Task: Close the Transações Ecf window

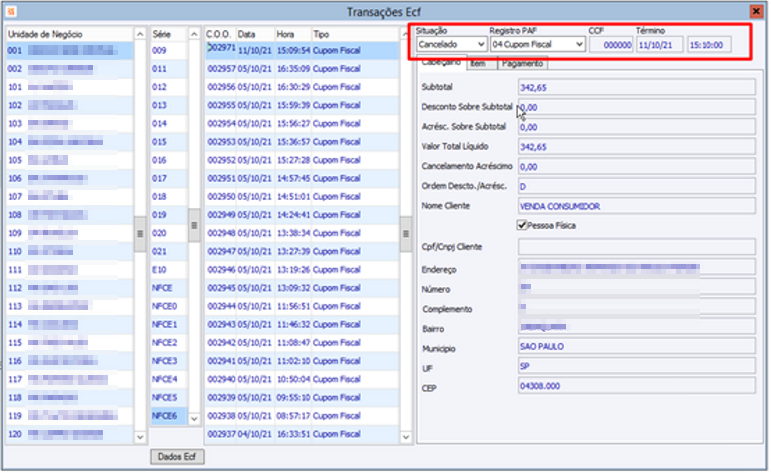Action: coord(756,11)
